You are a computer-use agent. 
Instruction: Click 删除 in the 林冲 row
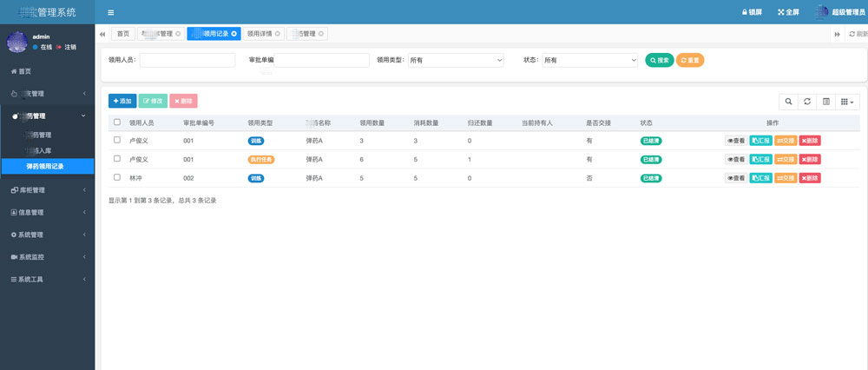click(x=810, y=178)
